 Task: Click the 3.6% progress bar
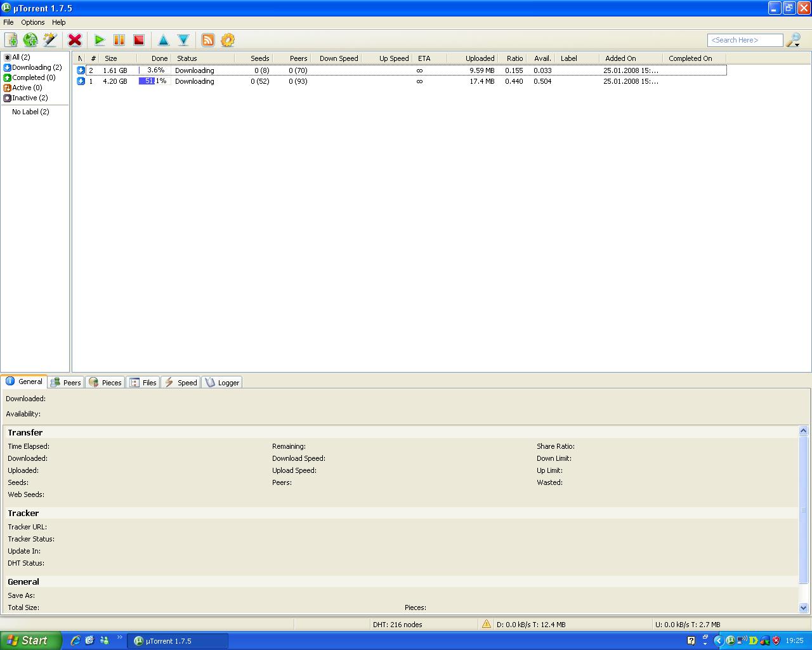coord(154,70)
